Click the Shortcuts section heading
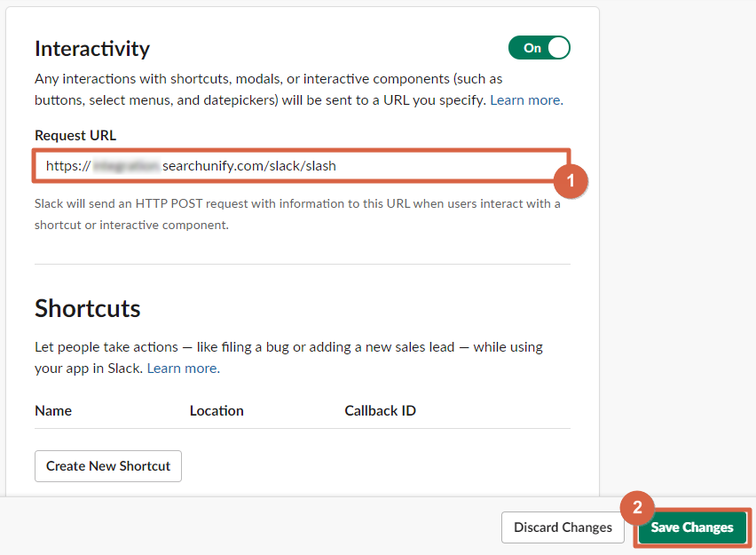The image size is (756, 555). pos(88,308)
